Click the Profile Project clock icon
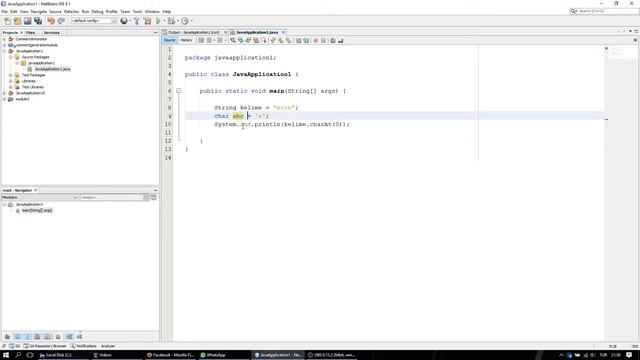The width and height of the screenshot is (640, 360). pos(185,21)
